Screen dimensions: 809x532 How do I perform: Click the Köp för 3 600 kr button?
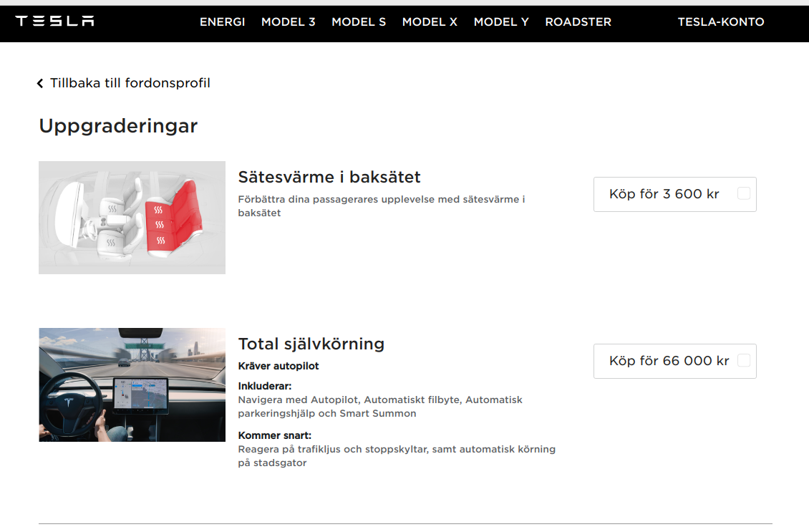pos(675,194)
